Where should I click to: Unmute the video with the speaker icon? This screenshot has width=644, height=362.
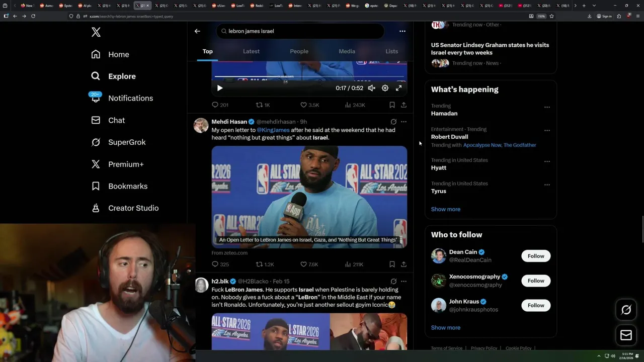[371, 88]
